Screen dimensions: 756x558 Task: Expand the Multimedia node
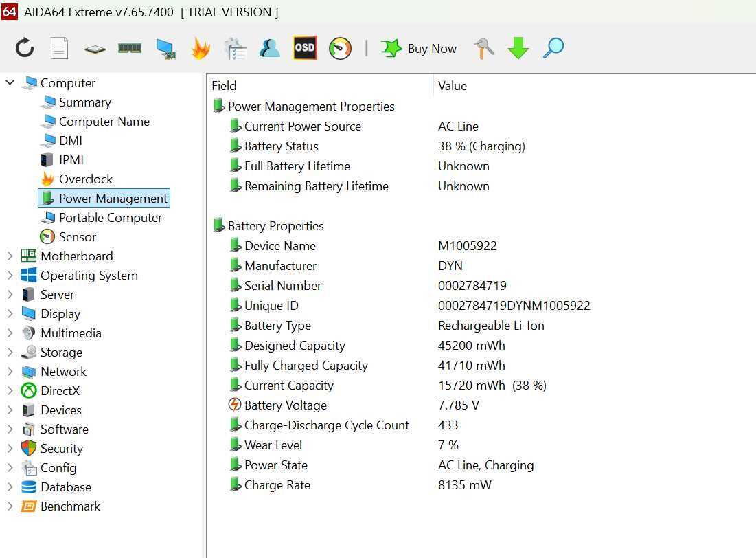pyautogui.click(x=10, y=333)
